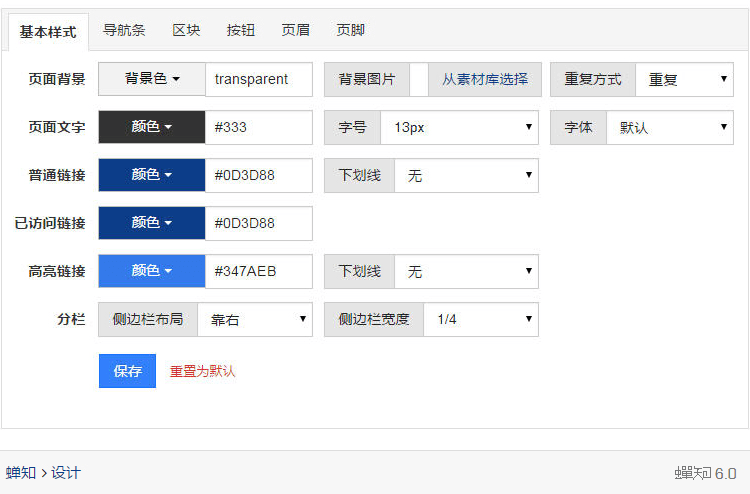Click the 蝉知 breadcrumb link
Screen dimensions: 750x494
click(x=21, y=472)
